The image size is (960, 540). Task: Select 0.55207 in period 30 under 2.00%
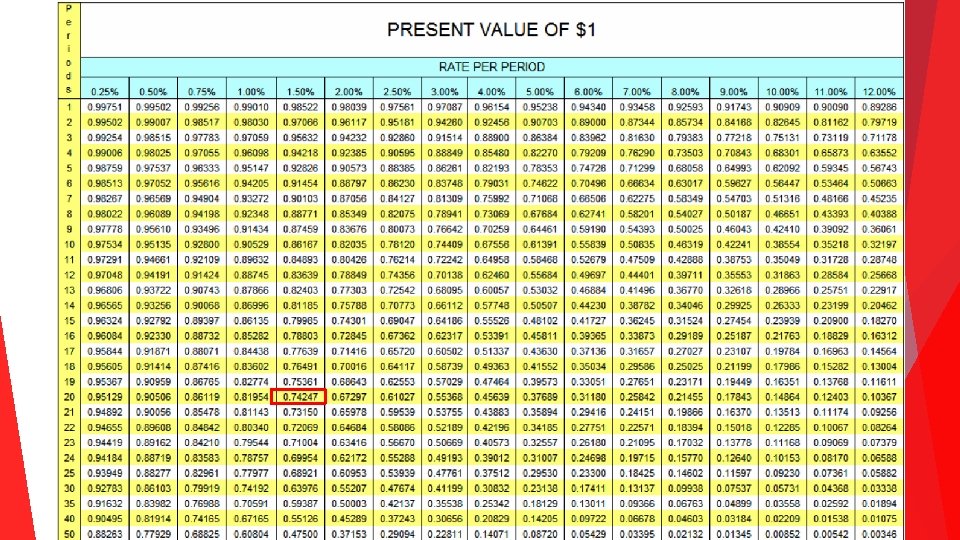(348, 489)
